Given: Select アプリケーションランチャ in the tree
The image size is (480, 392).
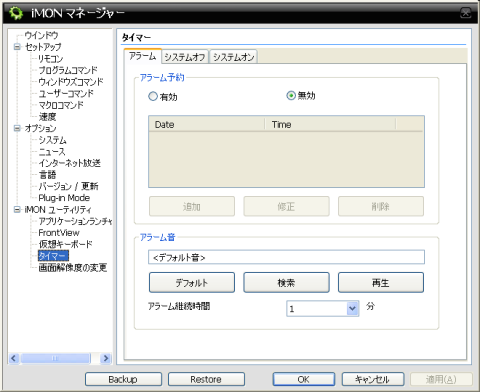Looking at the screenshot, I should click(75, 221).
